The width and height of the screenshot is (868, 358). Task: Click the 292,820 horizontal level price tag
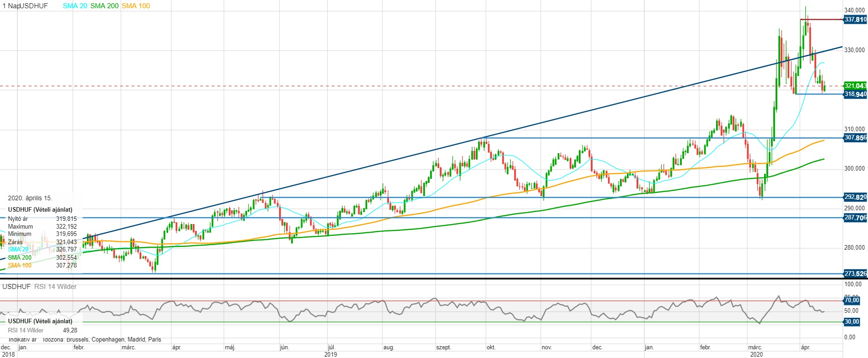(855, 198)
